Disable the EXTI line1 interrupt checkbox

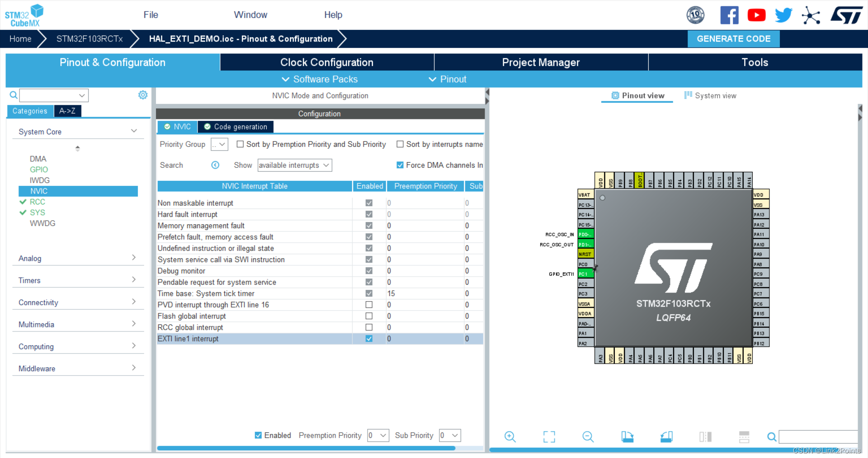pos(369,339)
